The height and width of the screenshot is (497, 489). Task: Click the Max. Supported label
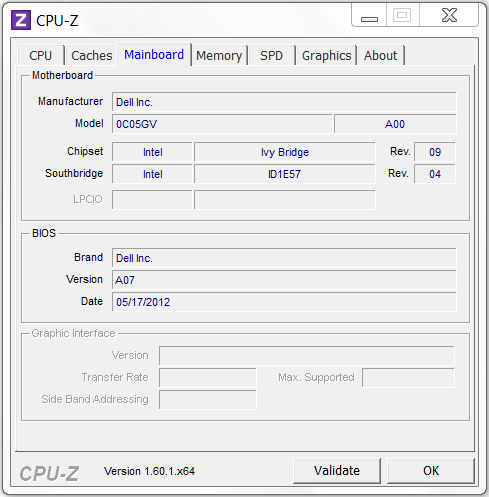316,377
